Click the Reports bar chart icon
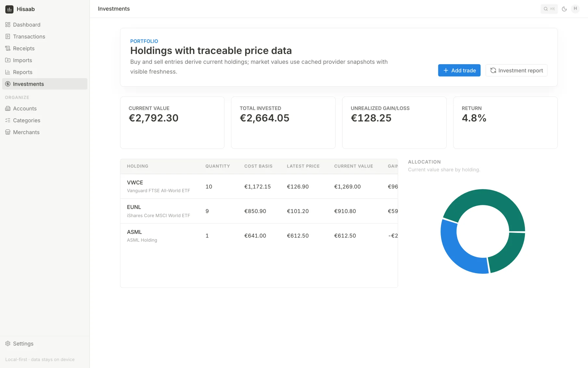The image size is (588, 368). 8,72
